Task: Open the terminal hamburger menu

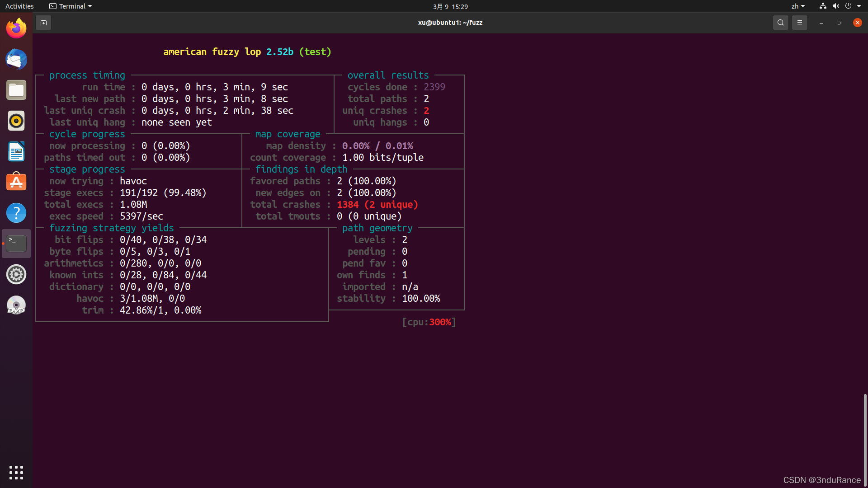Action: click(x=799, y=23)
